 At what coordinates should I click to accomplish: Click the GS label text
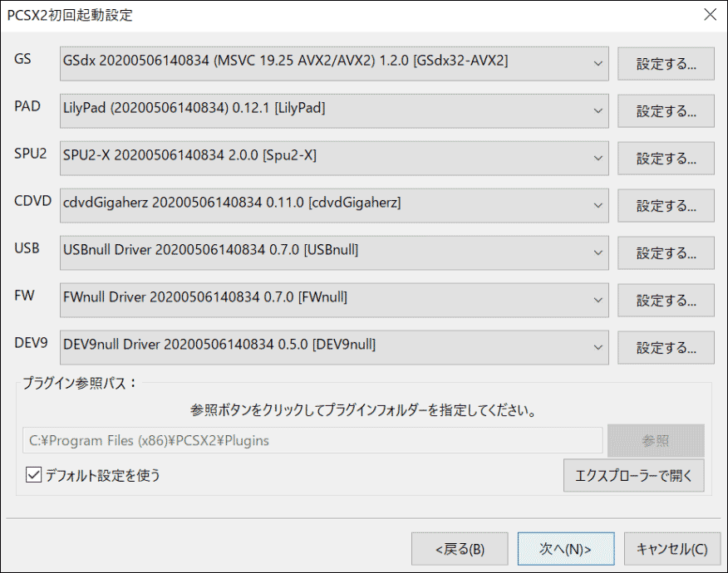point(22,59)
